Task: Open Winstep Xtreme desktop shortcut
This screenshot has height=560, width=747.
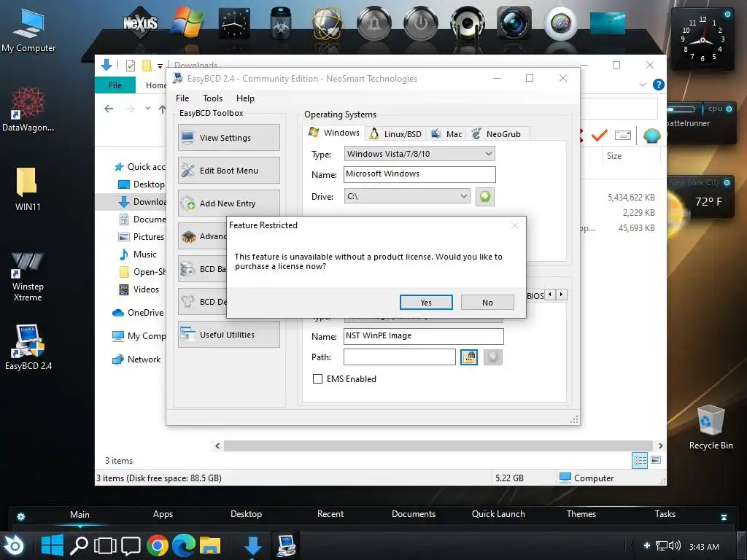Action: 28,276
